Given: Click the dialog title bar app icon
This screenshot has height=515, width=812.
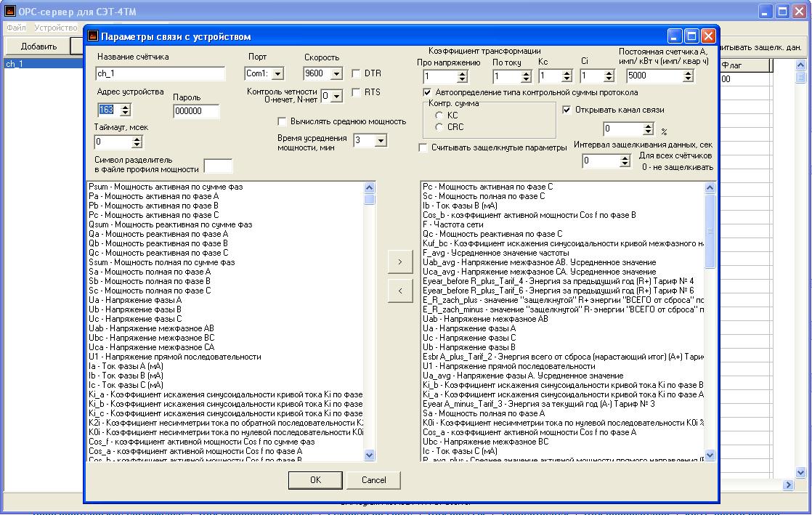Looking at the screenshot, I should coord(93,36).
